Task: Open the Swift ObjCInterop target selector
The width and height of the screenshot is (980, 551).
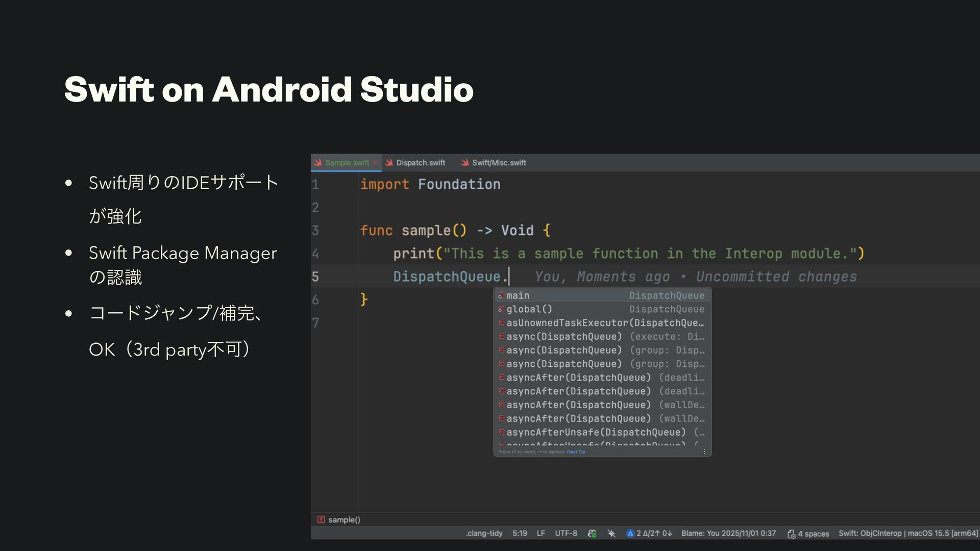Action: tap(908, 534)
